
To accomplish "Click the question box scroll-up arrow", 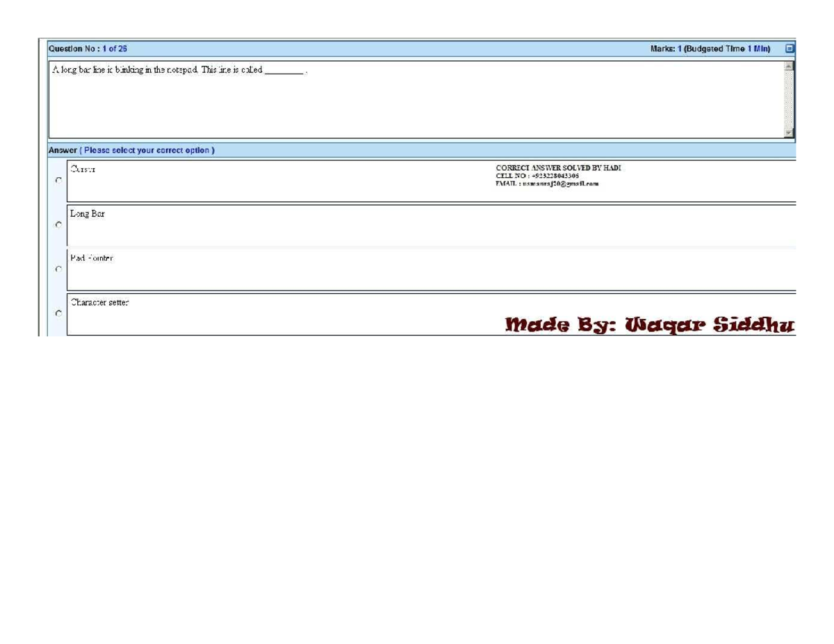I will pos(788,67).
